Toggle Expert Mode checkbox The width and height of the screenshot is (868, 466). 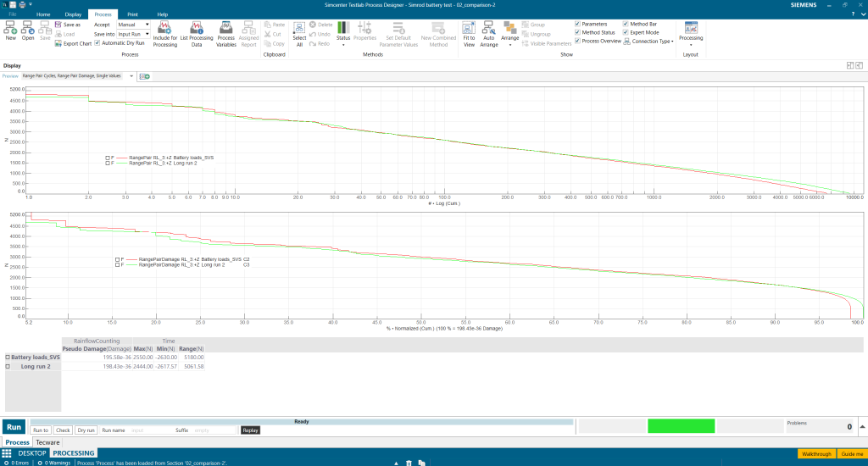point(626,33)
